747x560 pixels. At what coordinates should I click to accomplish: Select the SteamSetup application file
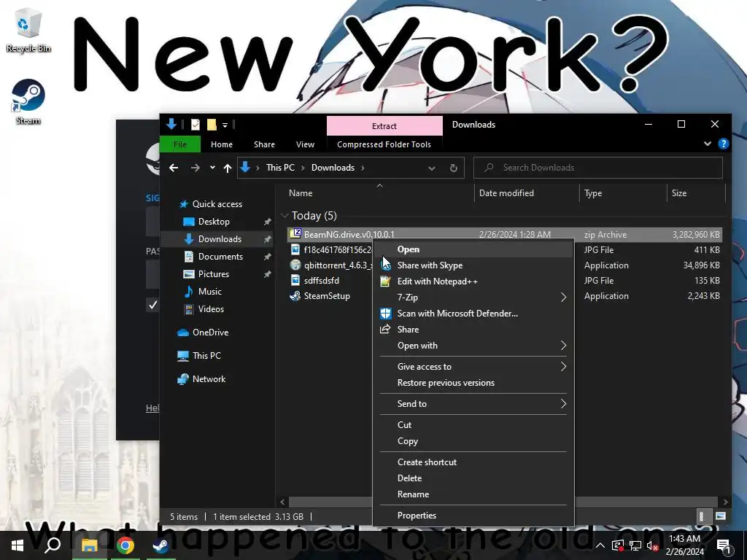point(327,296)
